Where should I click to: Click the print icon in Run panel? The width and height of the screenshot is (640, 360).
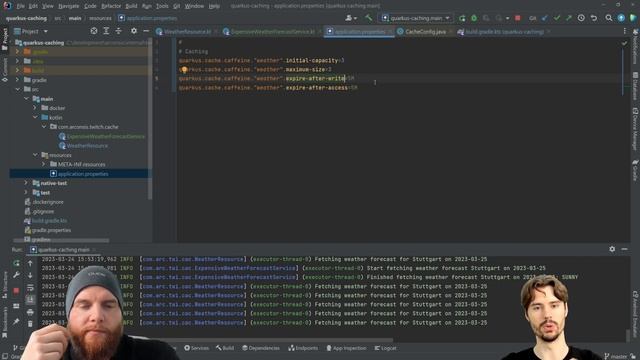[x=30, y=312]
